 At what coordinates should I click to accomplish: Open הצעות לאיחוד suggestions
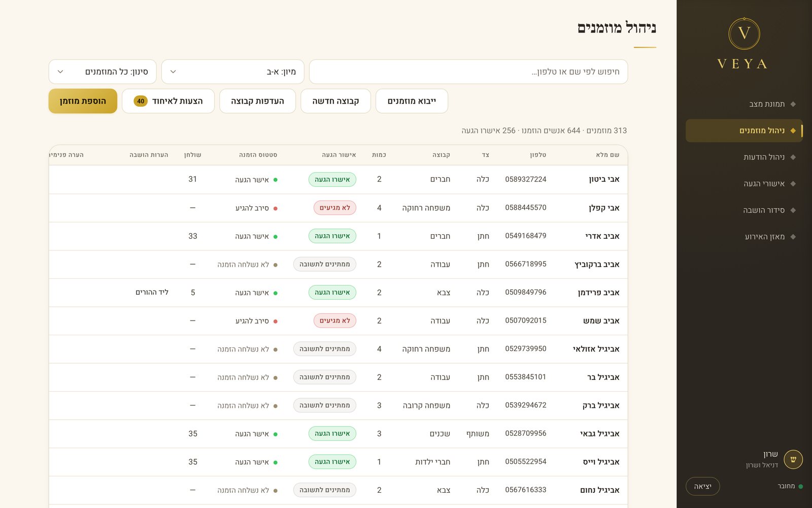pos(168,101)
